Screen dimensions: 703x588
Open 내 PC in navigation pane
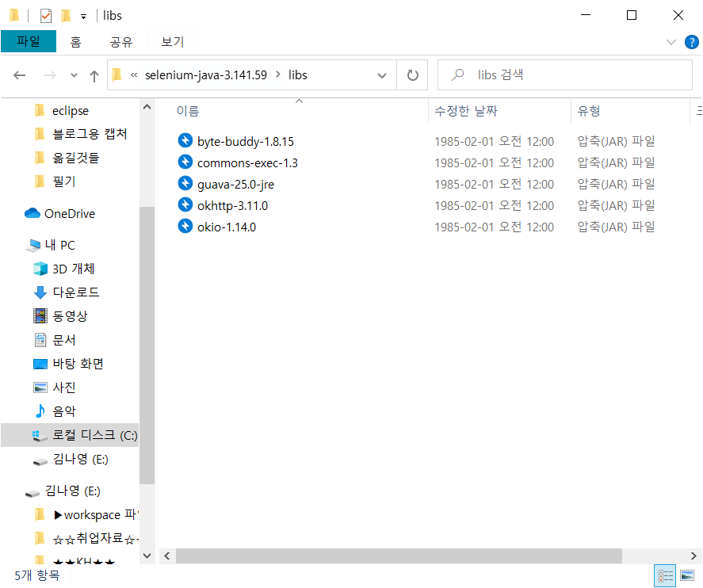pos(51,245)
